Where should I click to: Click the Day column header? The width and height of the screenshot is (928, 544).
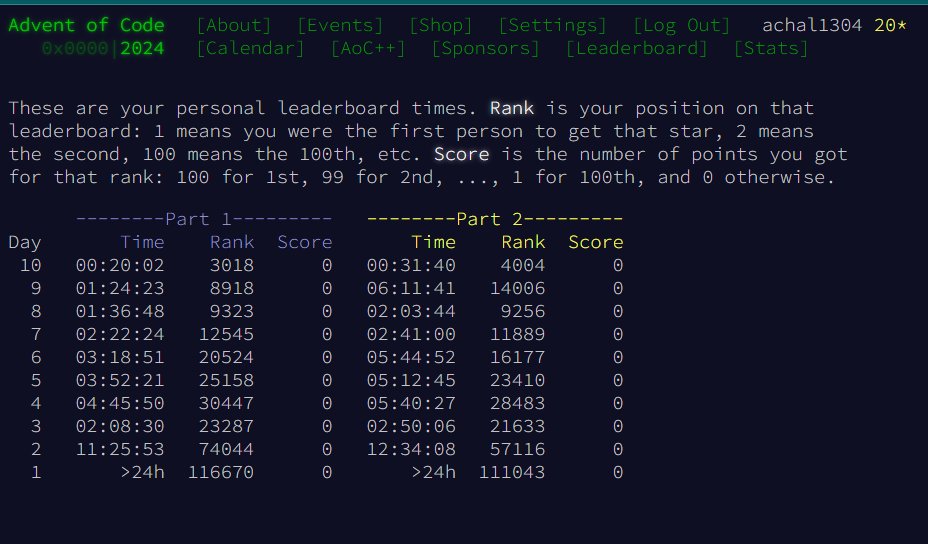click(25, 243)
